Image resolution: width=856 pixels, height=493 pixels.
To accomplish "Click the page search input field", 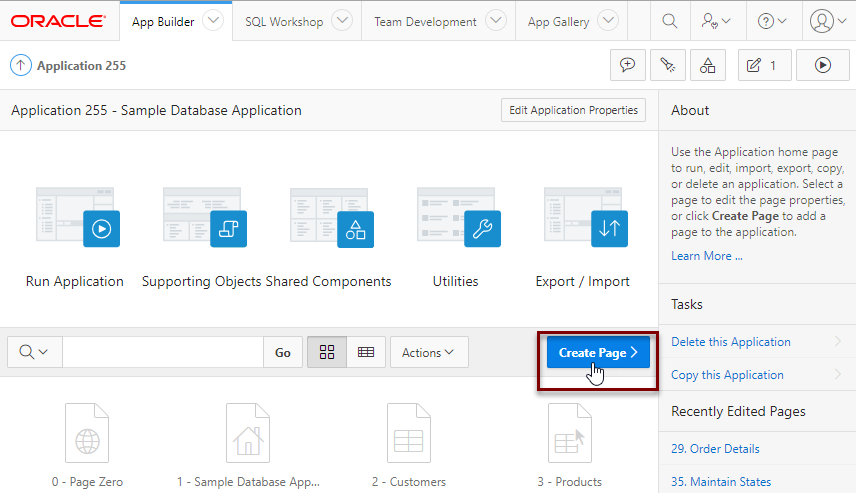I will [x=163, y=352].
